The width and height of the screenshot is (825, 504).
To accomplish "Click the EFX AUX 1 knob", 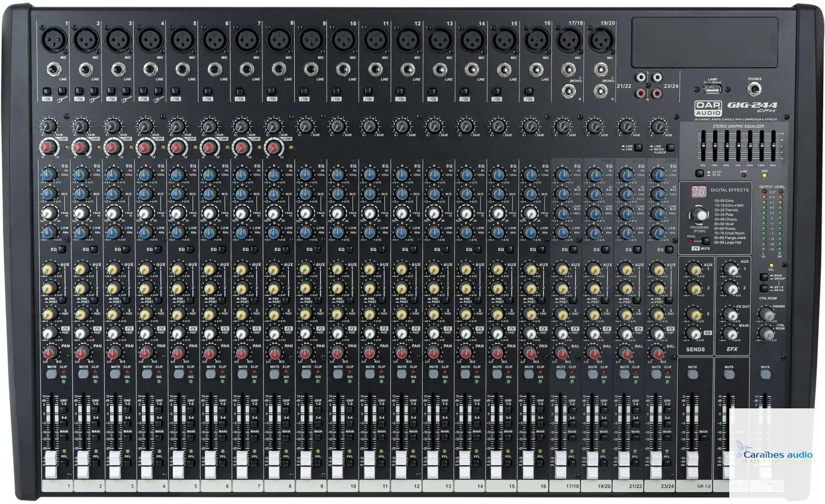I will coord(730,269).
